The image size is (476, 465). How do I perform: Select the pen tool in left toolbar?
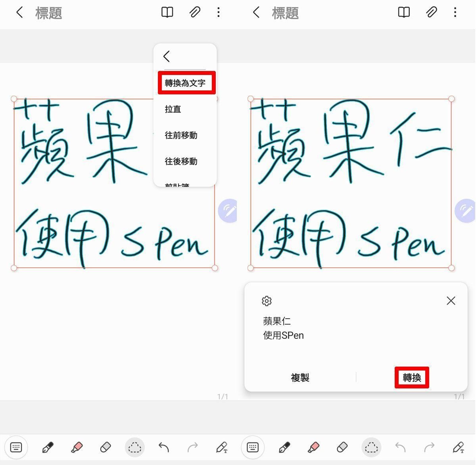(x=48, y=447)
